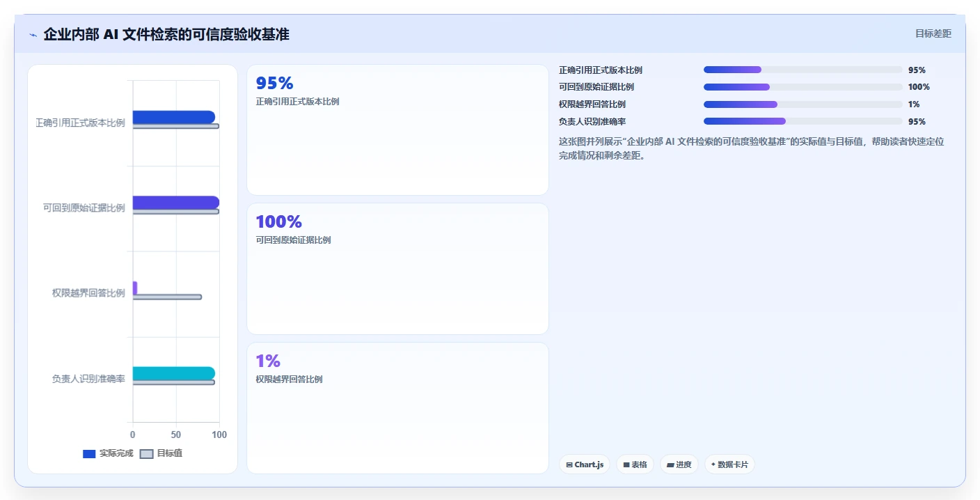980x500 pixels.
Task: Click the 目标值 legend label
Action: click(170, 453)
